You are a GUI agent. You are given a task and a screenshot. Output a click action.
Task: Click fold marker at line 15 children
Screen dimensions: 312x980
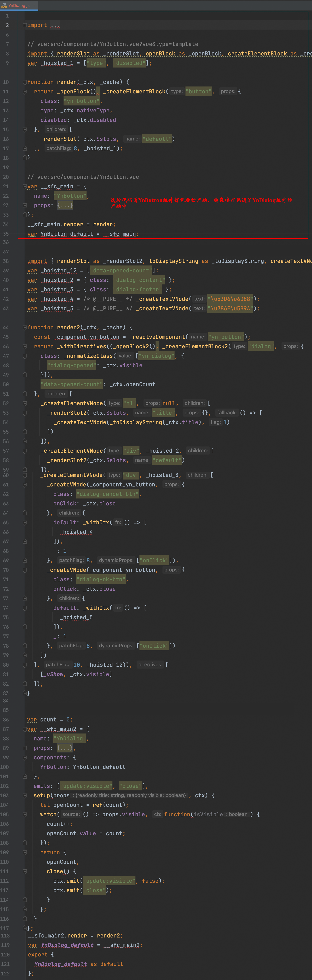25,129
